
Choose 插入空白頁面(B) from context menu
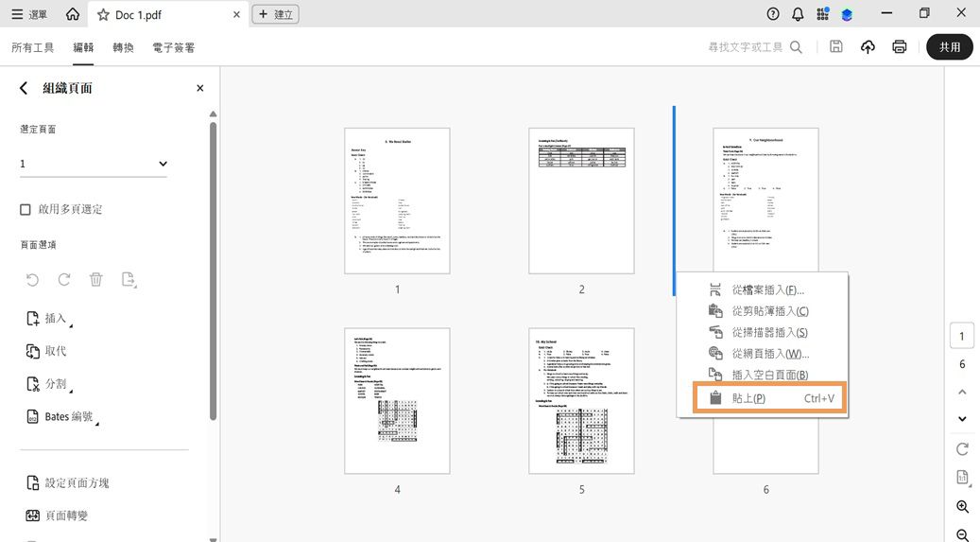pyautogui.click(x=763, y=375)
